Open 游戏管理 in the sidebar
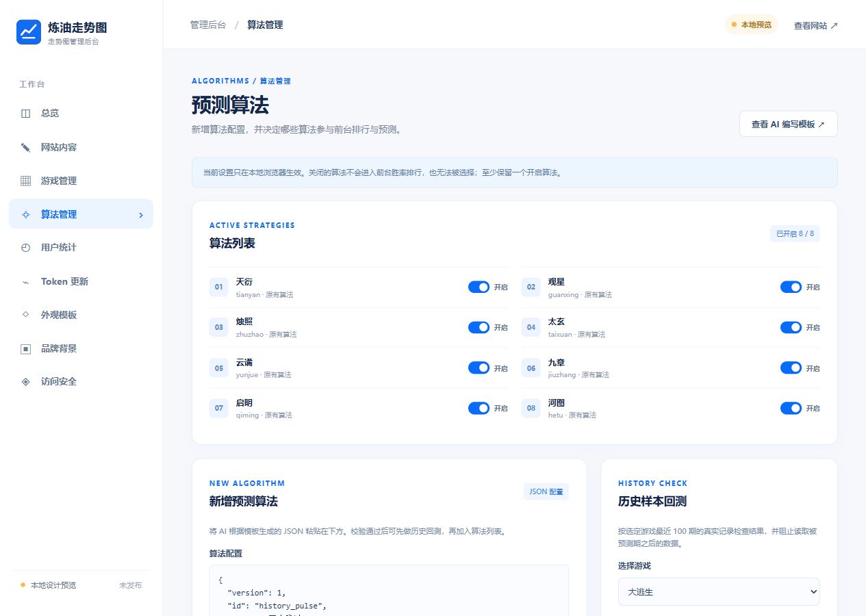The image size is (866, 616). click(x=81, y=181)
